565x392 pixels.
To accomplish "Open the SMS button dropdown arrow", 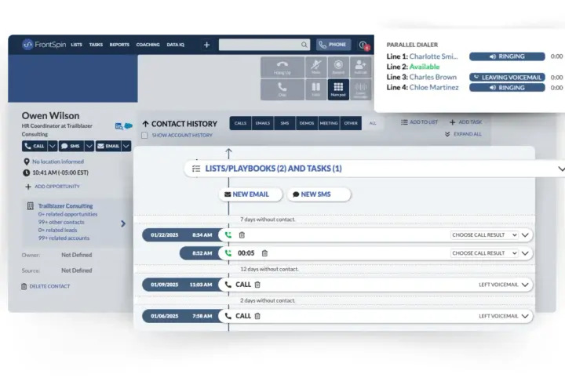I will coord(89,146).
